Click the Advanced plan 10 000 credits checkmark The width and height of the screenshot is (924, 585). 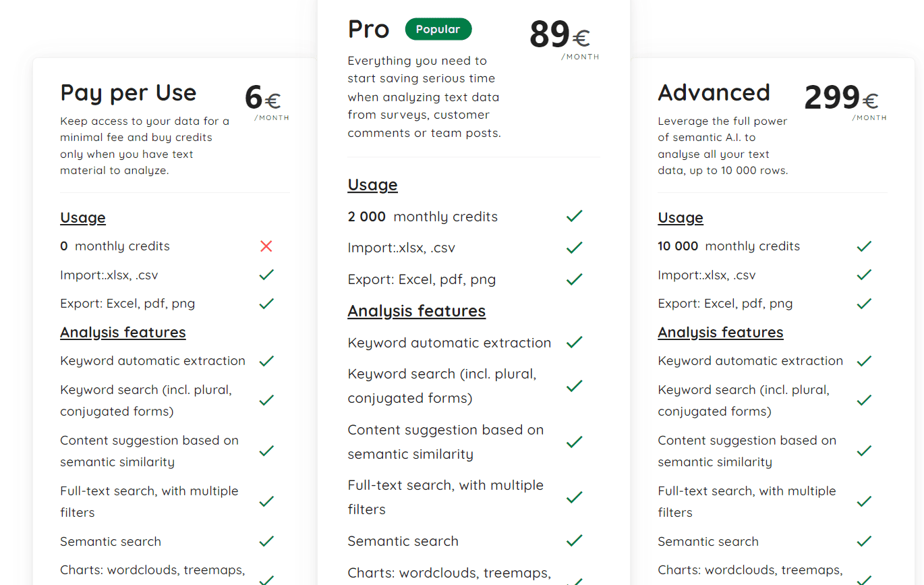tap(864, 246)
